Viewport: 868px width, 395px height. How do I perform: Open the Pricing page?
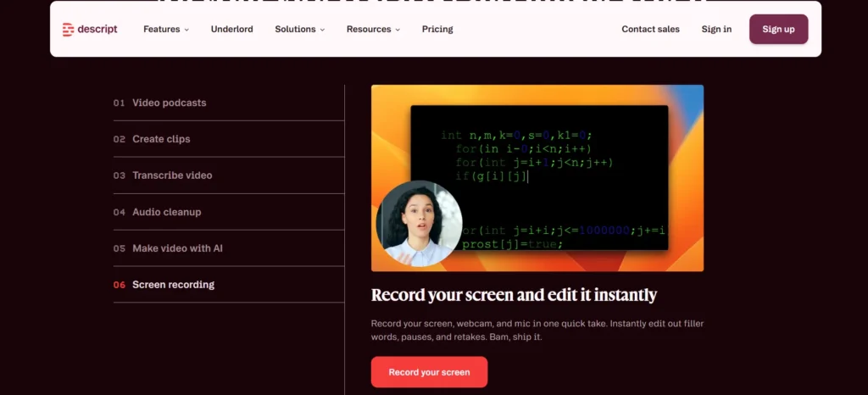click(437, 30)
